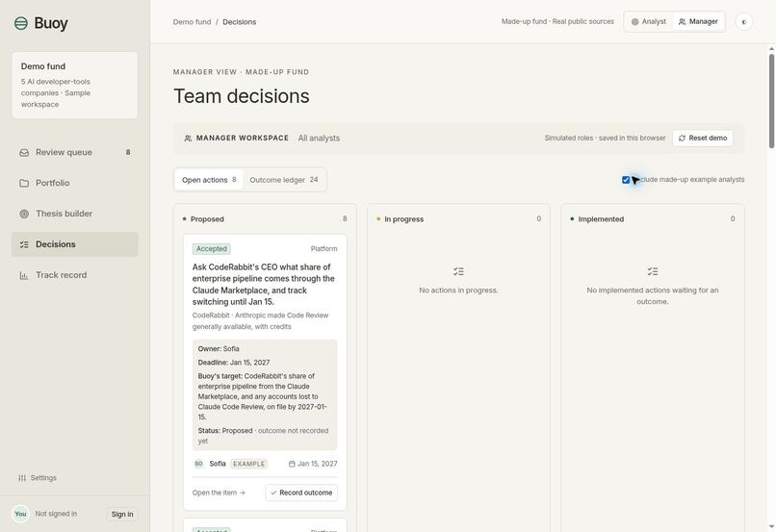Image resolution: width=776 pixels, height=532 pixels.
Task: Click the Sign in button
Action: tap(122, 514)
